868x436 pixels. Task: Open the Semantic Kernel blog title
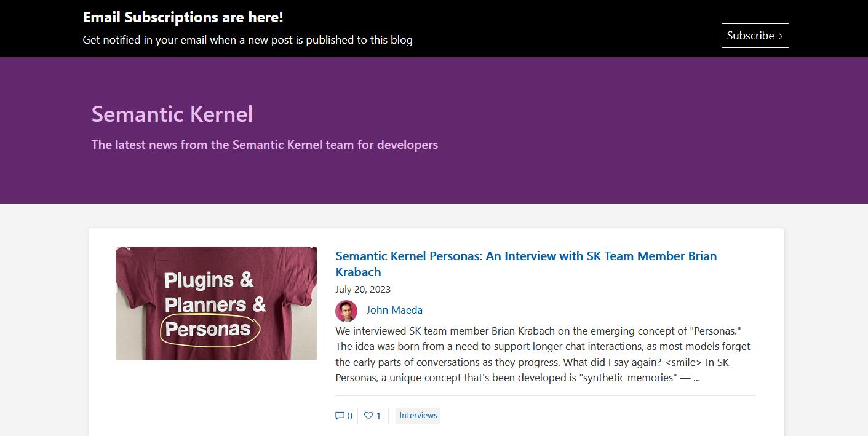(172, 114)
